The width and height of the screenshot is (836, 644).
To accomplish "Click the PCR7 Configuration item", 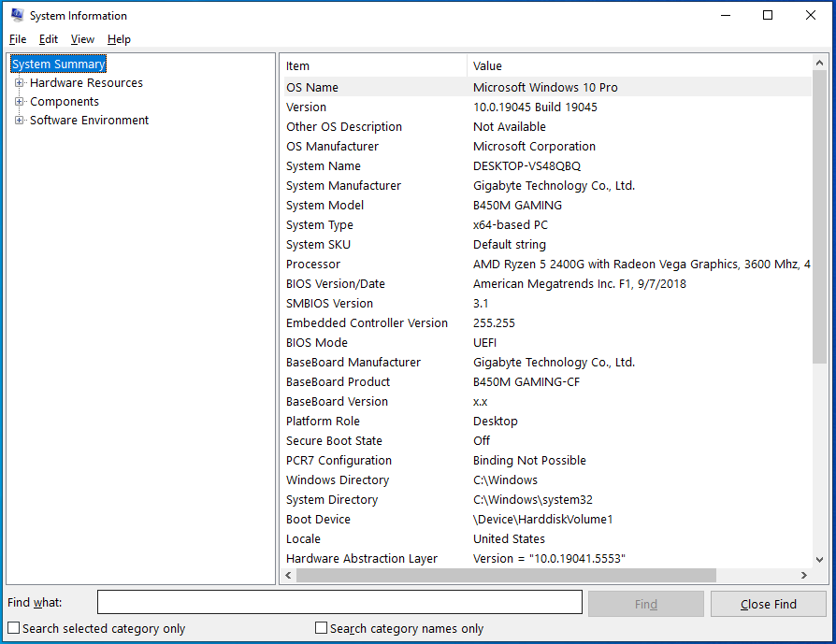I will tap(339, 461).
